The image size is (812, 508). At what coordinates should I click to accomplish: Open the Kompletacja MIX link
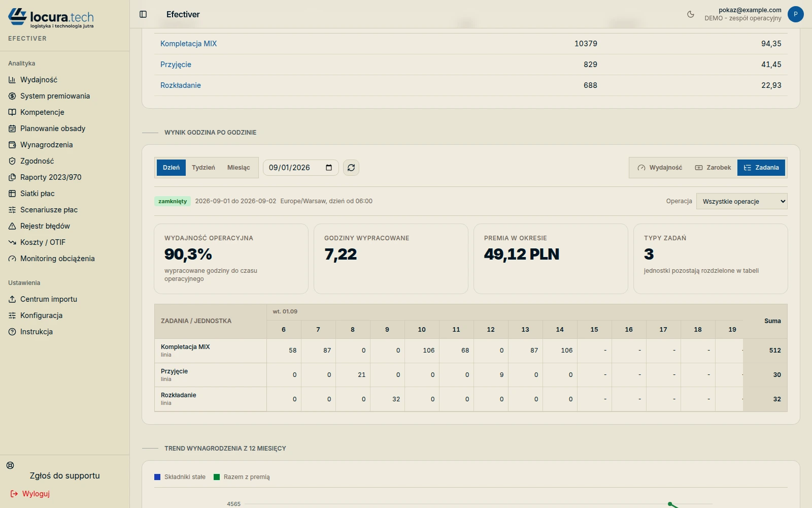189,44
